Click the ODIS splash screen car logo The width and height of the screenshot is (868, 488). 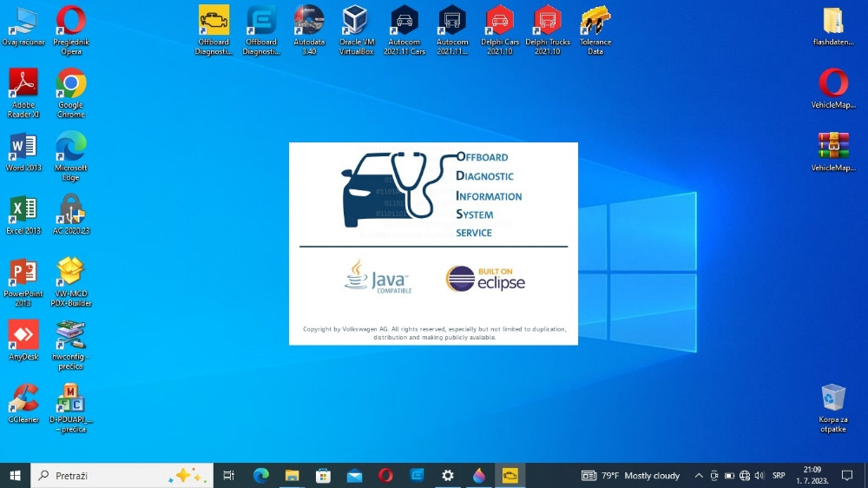point(392,189)
